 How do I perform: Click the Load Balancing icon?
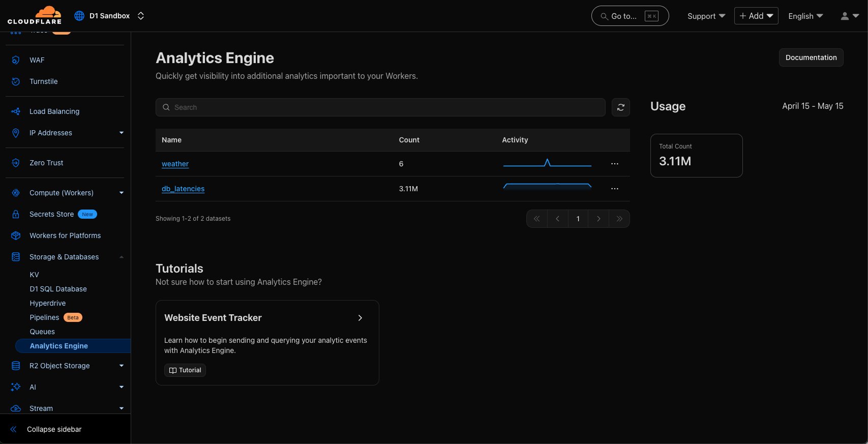click(x=16, y=111)
